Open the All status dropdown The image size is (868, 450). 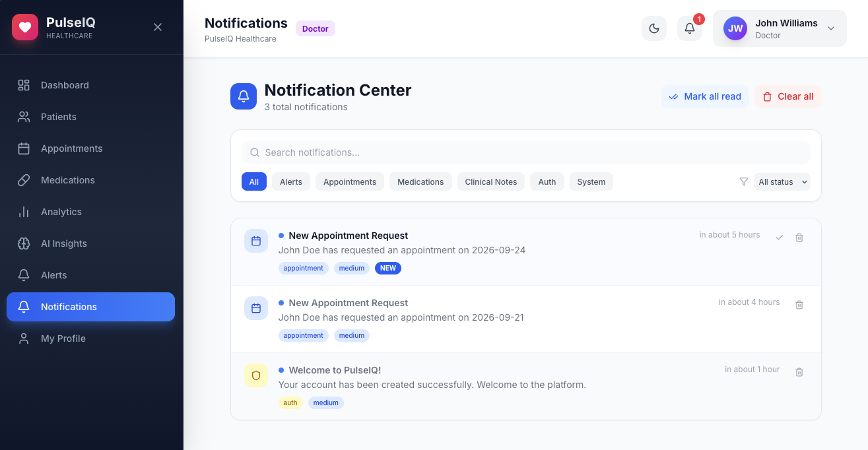[782, 181]
